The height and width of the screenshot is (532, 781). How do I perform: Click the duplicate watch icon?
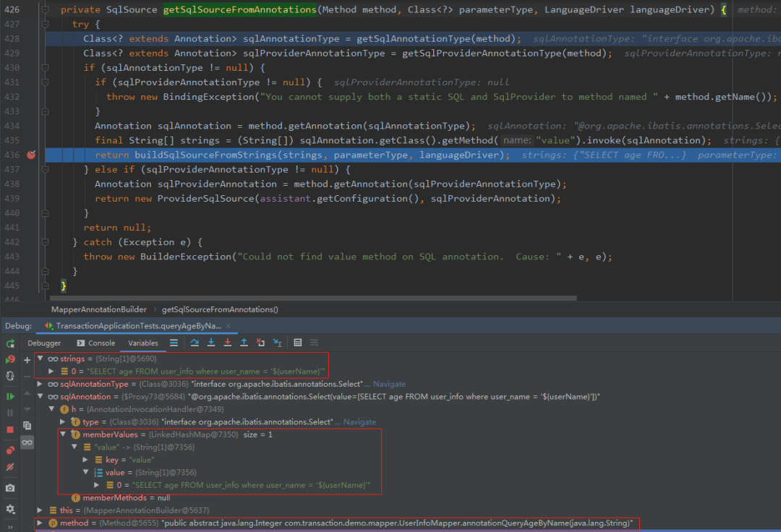(27, 426)
